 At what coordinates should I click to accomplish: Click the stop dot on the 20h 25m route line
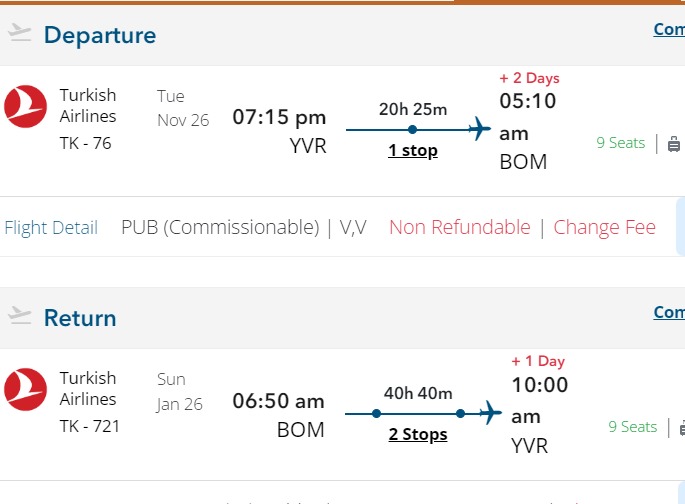[412, 129]
